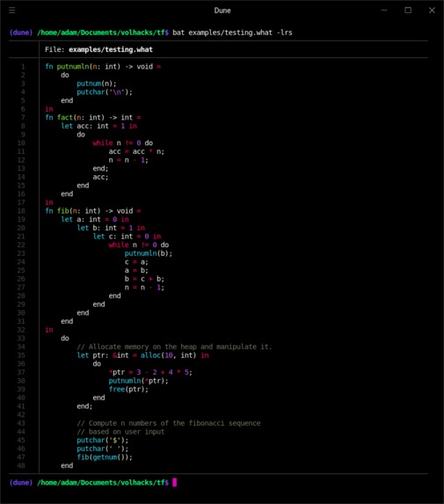
Task: Click the bottom prompt path '/home/adam/Documents/volhacks/tf$'
Action: click(x=103, y=483)
